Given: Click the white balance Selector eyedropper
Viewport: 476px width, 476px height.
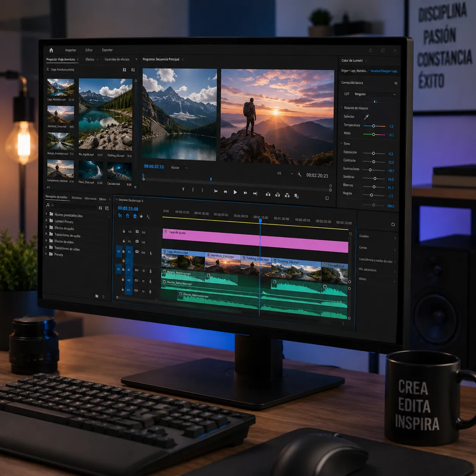Looking at the screenshot, I should (366, 117).
